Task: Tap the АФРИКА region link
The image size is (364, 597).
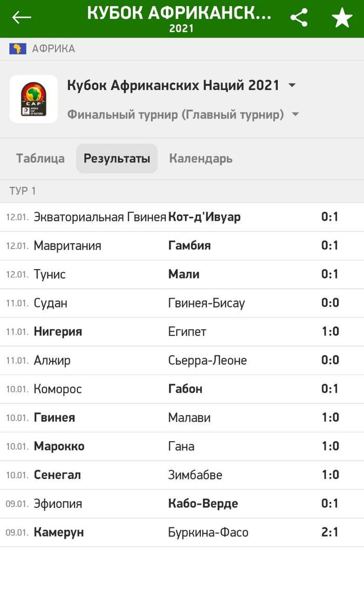Action: click(54, 49)
